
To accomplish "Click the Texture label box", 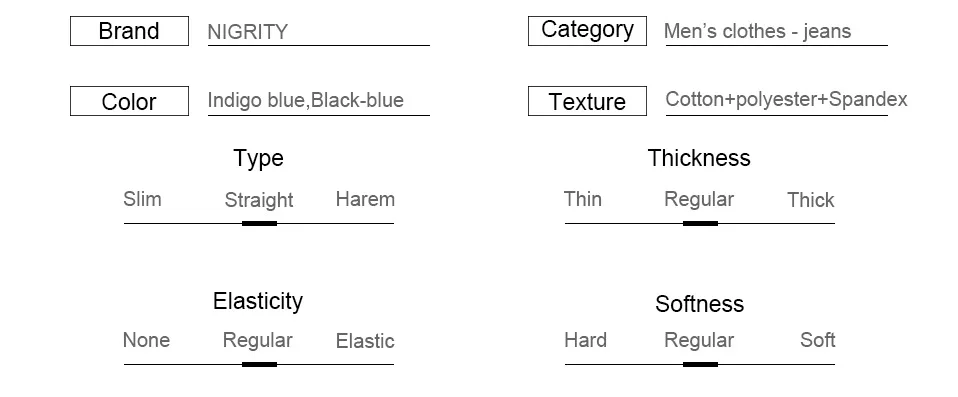I will [x=587, y=101].
